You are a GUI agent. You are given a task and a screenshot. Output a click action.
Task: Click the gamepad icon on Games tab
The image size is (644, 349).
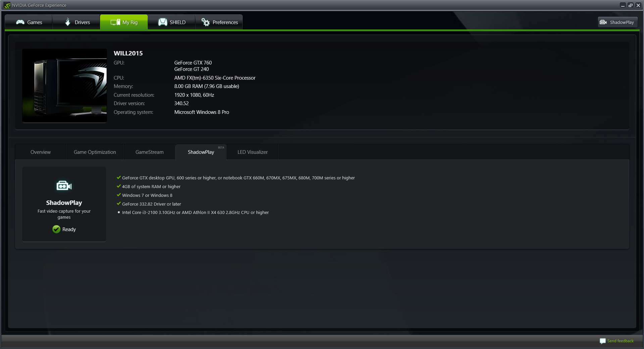point(20,22)
